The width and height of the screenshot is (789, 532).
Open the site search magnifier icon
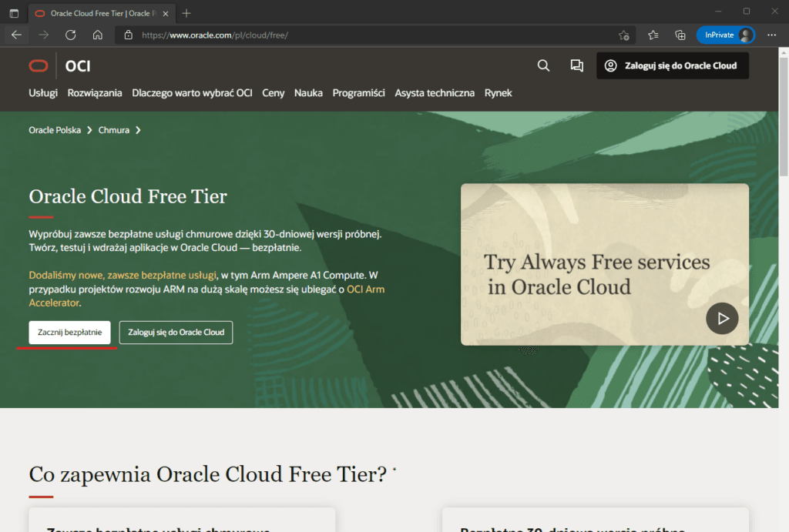(543, 65)
